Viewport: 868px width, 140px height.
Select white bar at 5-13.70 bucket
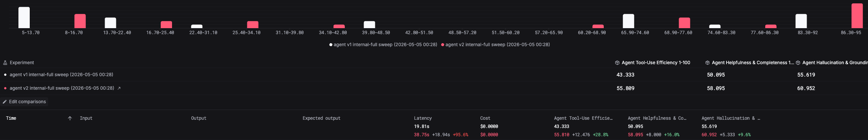pos(24,17)
